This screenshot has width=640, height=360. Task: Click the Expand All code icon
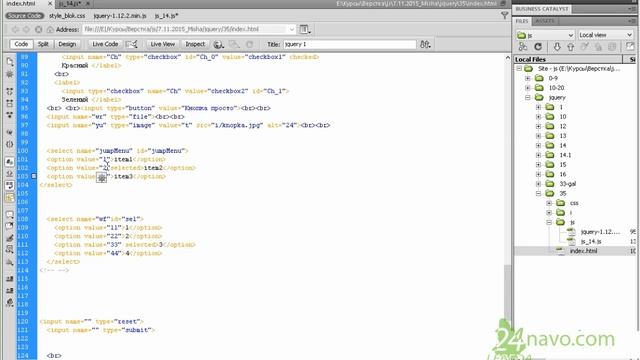tap(10, 116)
